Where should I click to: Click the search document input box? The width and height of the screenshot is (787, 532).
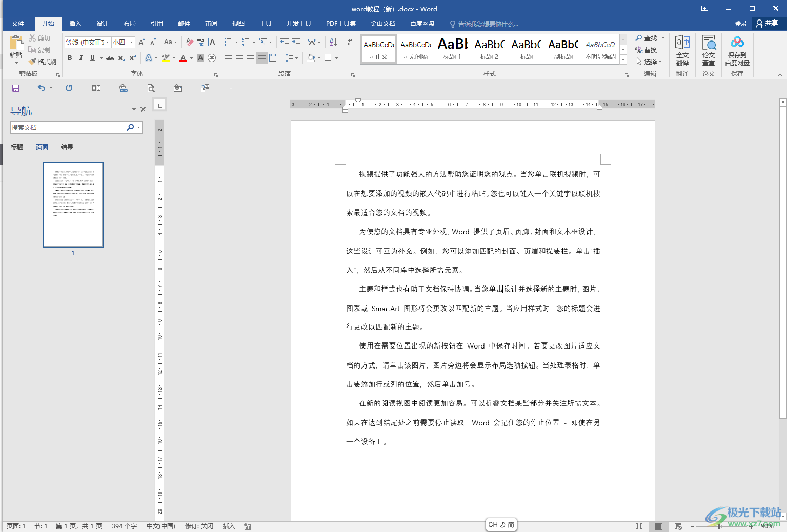click(68, 128)
